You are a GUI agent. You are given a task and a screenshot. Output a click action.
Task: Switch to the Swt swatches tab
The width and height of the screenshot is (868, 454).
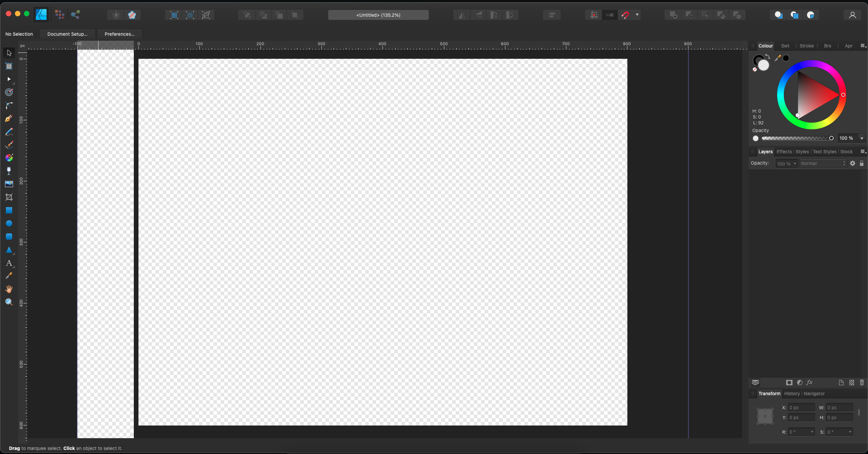tap(785, 46)
